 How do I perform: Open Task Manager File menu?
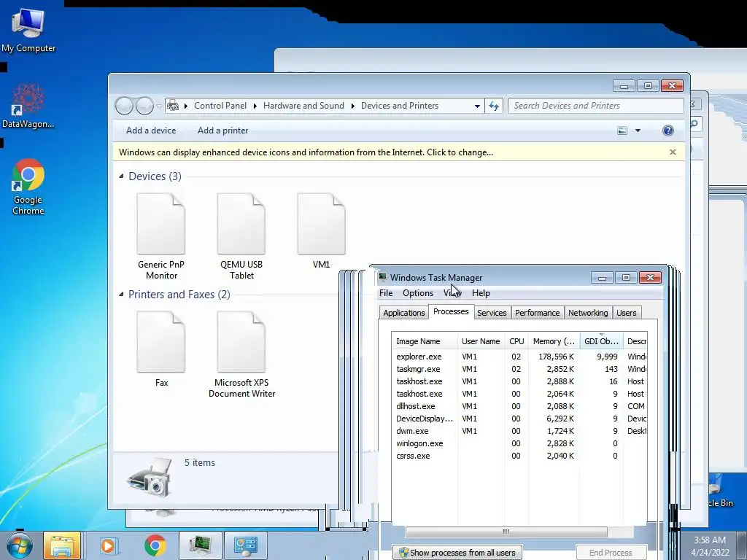pos(386,293)
